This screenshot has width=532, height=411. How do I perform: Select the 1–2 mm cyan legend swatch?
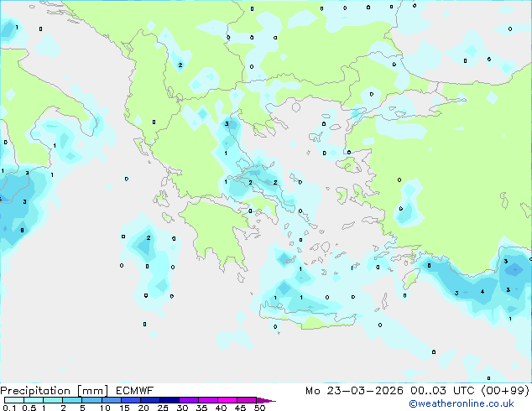53,400
